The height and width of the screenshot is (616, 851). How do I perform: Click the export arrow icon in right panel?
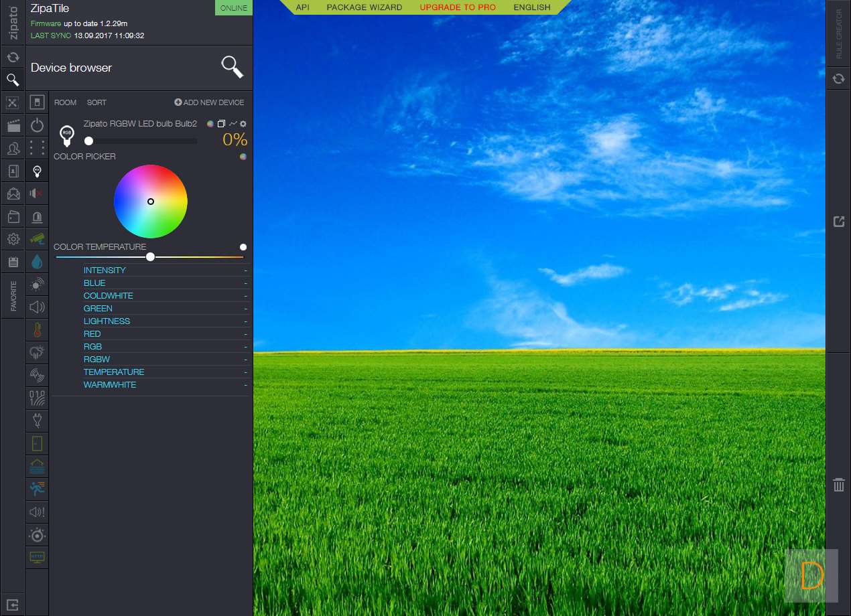click(x=838, y=222)
